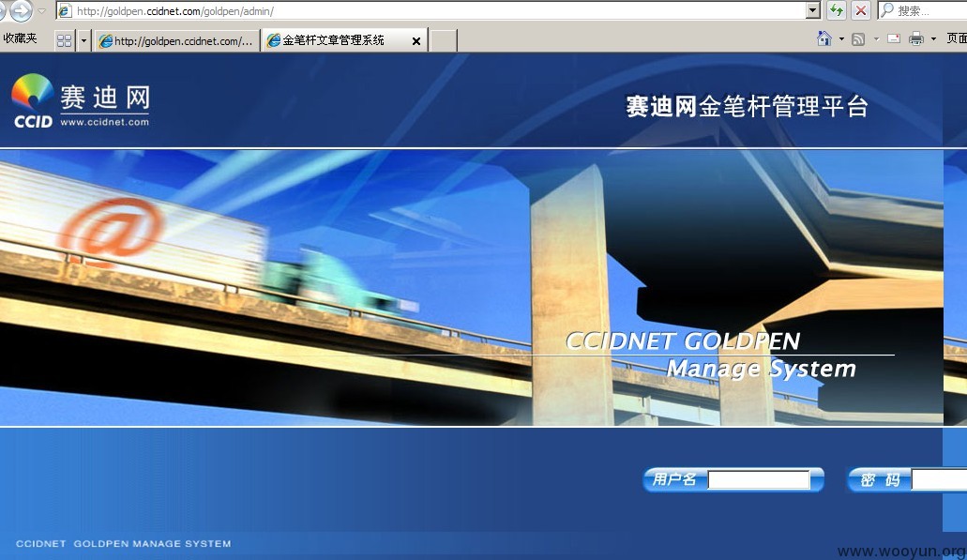The width and height of the screenshot is (967, 560).
Task: Switch to the goldpen.ccidnet.com tab
Action: (x=177, y=40)
